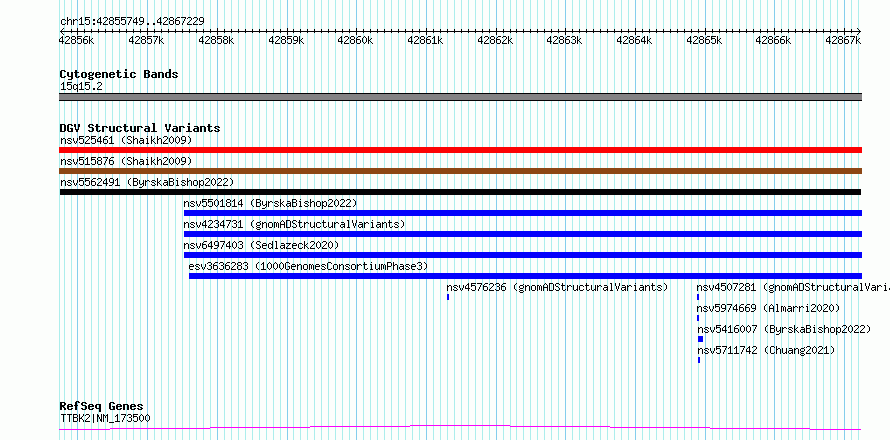Screen dimensions: 890x440
Task: Click the small nsv4576236 variant marker
Action: [x=448, y=297]
